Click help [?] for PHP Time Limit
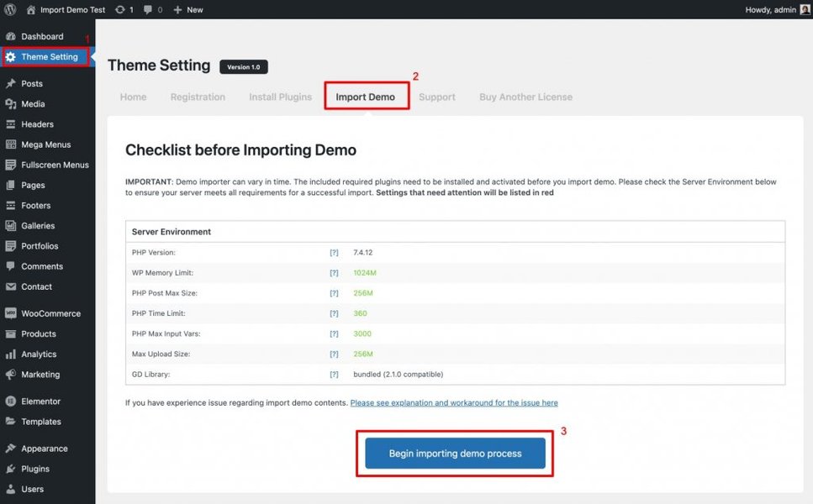Screen dimensions: 813x504 [x=334, y=313]
